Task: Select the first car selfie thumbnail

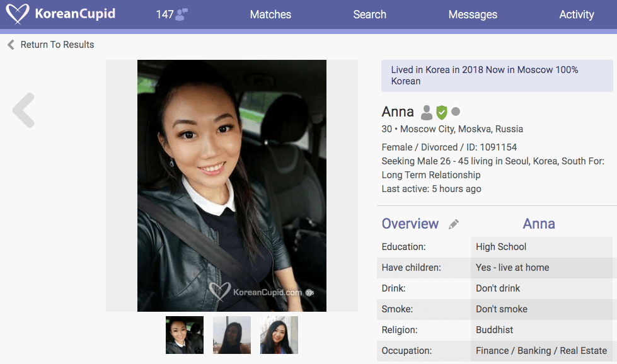Action: tap(185, 335)
